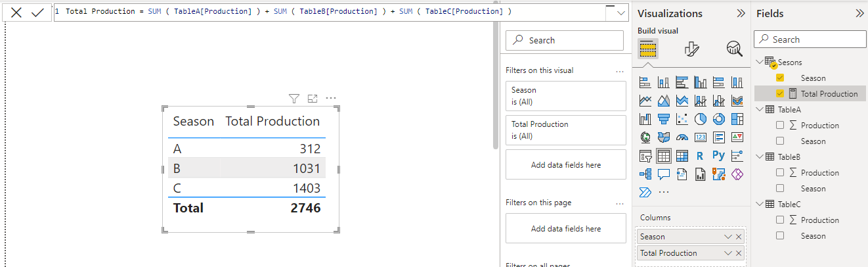This screenshot has height=267, width=868.
Task: Choose the R script visual
Action: point(701,156)
